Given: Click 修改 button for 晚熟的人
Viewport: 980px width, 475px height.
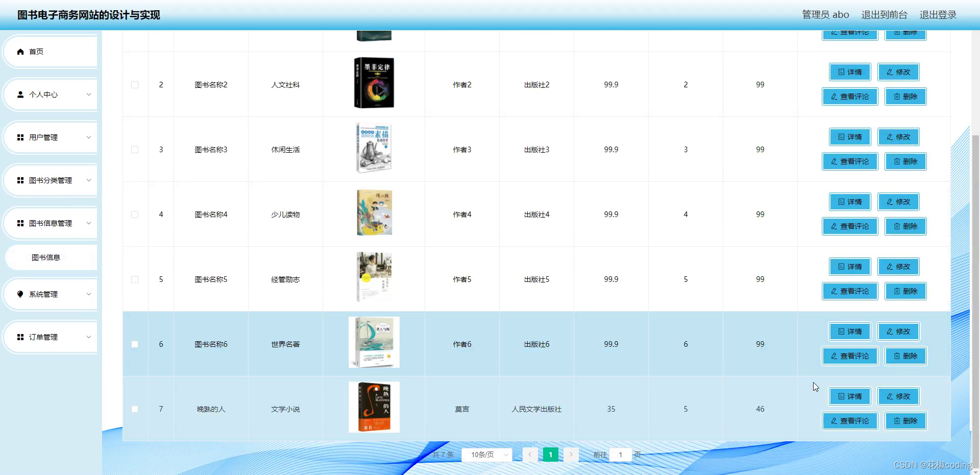Looking at the screenshot, I should (x=898, y=396).
